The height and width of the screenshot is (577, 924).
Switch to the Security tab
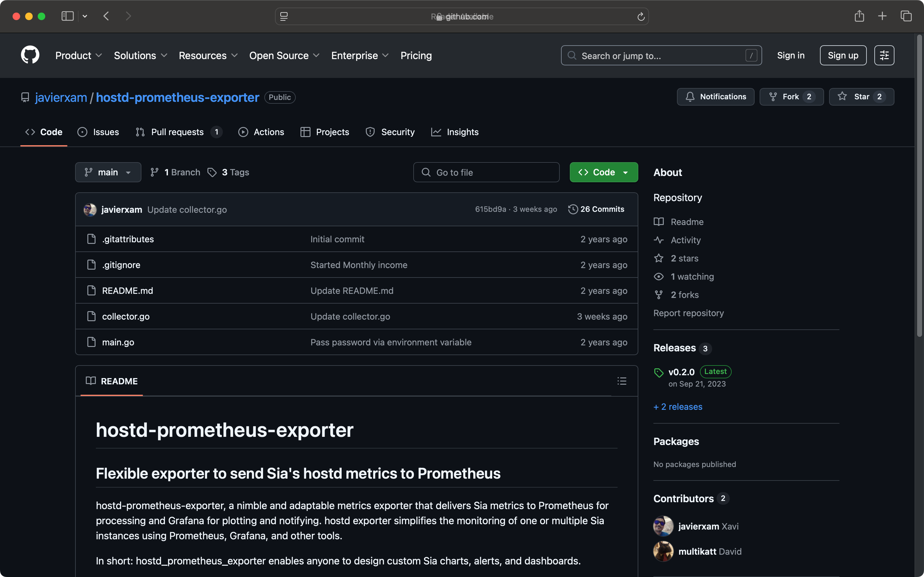tap(390, 132)
